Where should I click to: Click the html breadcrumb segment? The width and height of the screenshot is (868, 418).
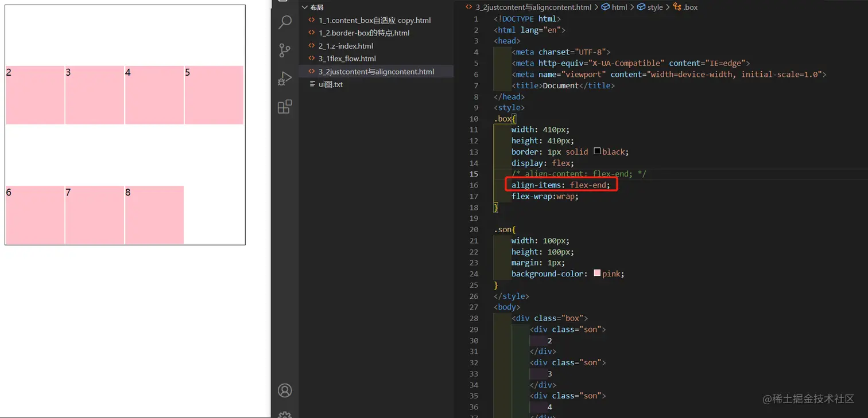pos(614,7)
